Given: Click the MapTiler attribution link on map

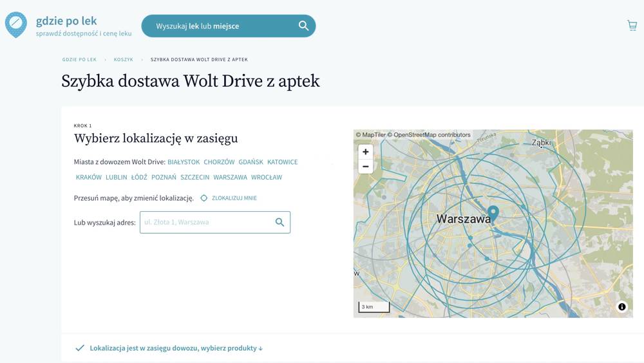Looking at the screenshot, I should coord(370,135).
